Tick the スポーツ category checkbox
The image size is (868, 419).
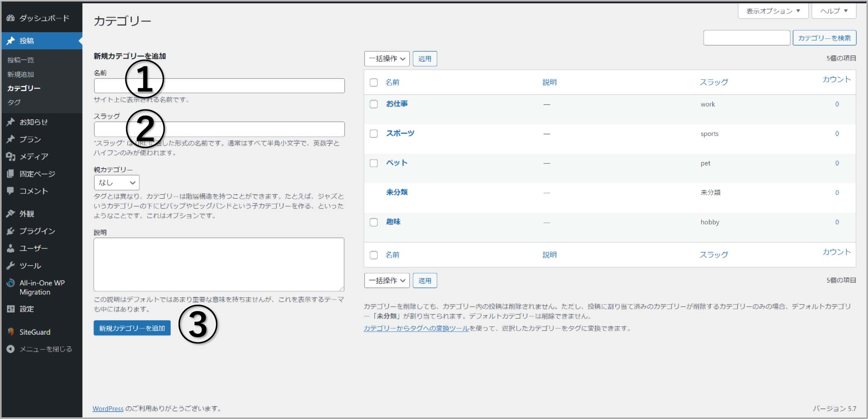click(x=374, y=134)
